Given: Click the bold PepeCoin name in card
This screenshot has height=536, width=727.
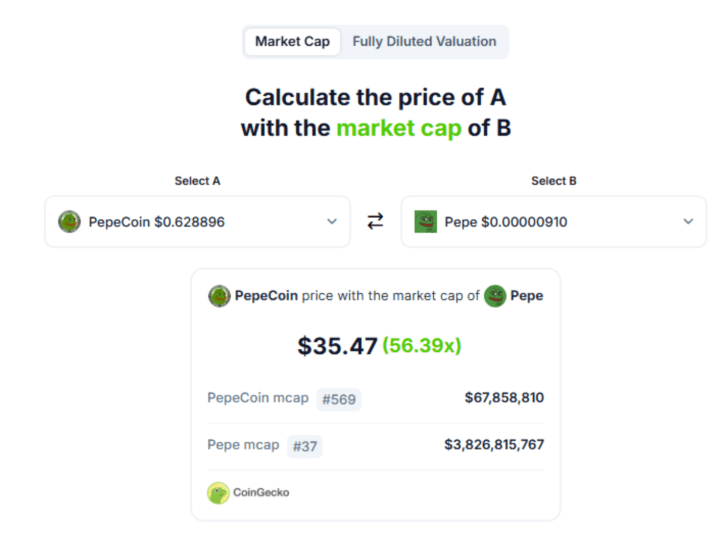Looking at the screenshot, I should click(266, 295).
